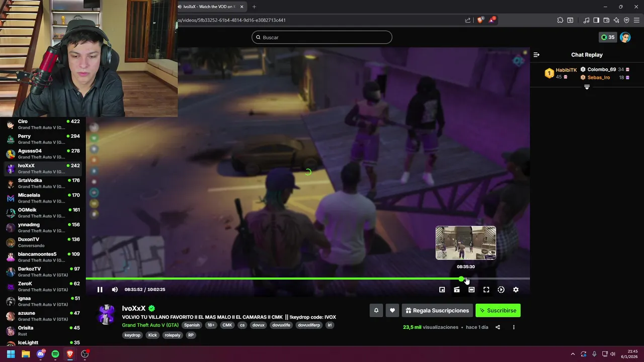This screenshot has width=644, height=362.
Task: Enter fullscreen video mode
Action: (x=486, y=290)
